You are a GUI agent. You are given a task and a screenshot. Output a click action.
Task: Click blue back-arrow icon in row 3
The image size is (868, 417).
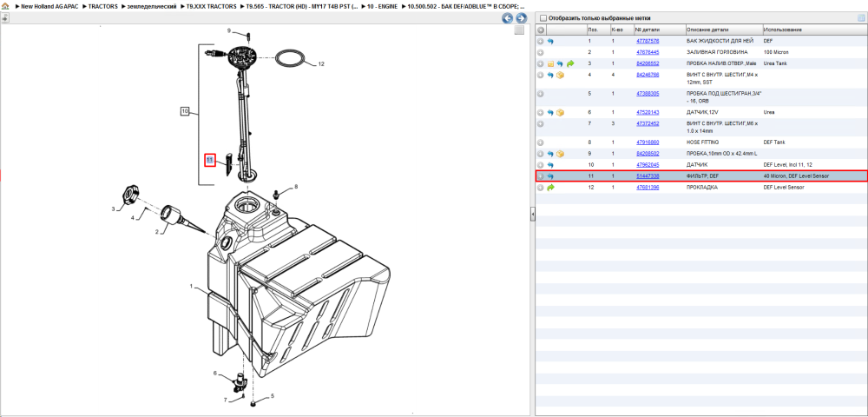click(560, 63)
